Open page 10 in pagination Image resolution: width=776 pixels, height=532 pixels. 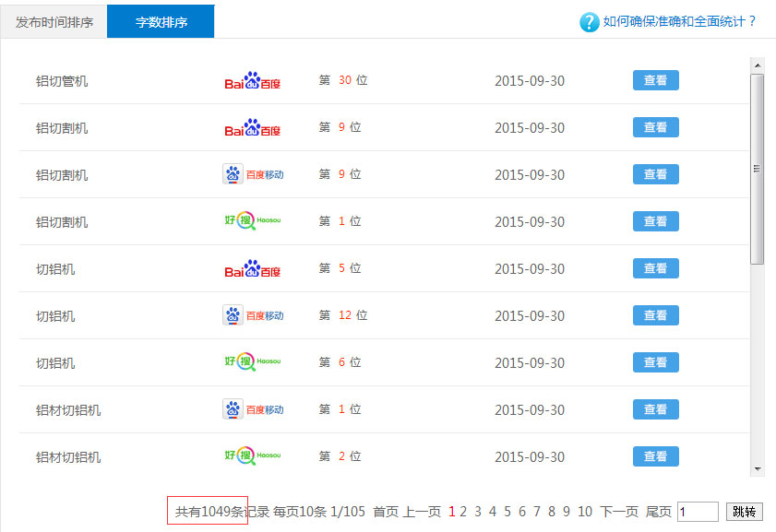tap(585, 512)
